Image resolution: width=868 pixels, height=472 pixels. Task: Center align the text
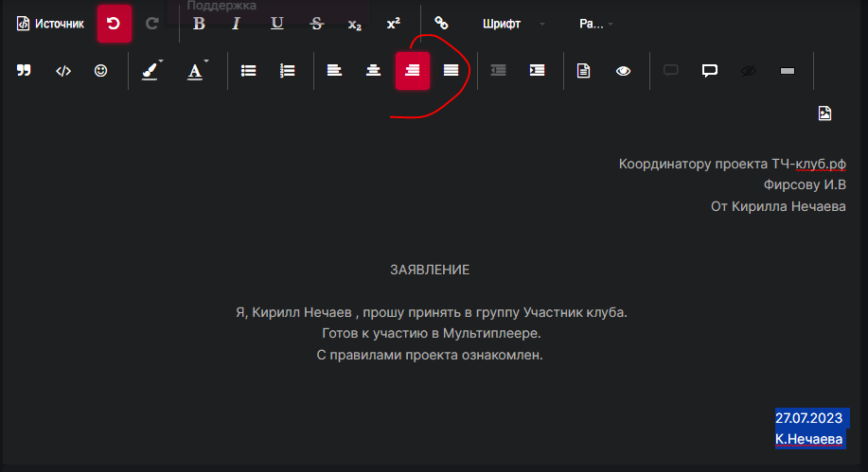click(x=374, y=71)
